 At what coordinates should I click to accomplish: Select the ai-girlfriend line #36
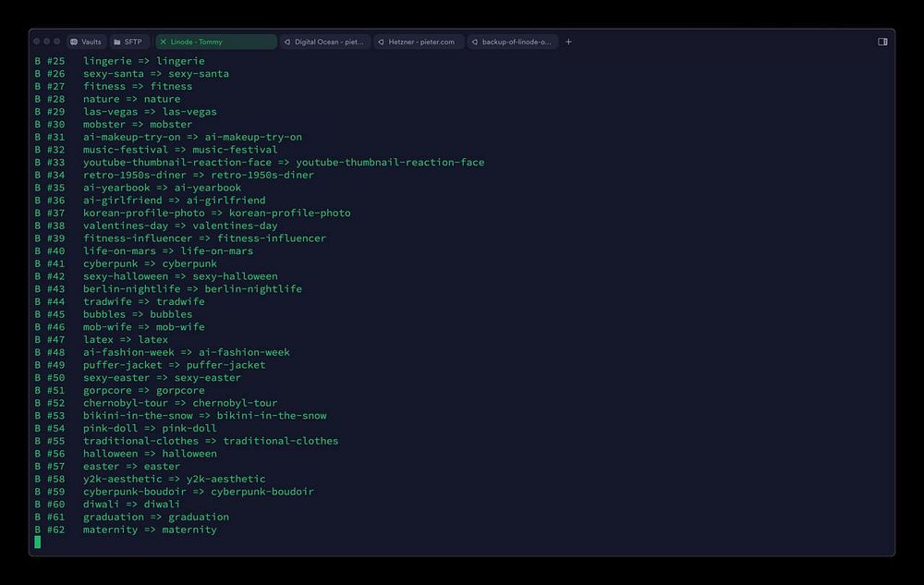click(x=150, y=201)
